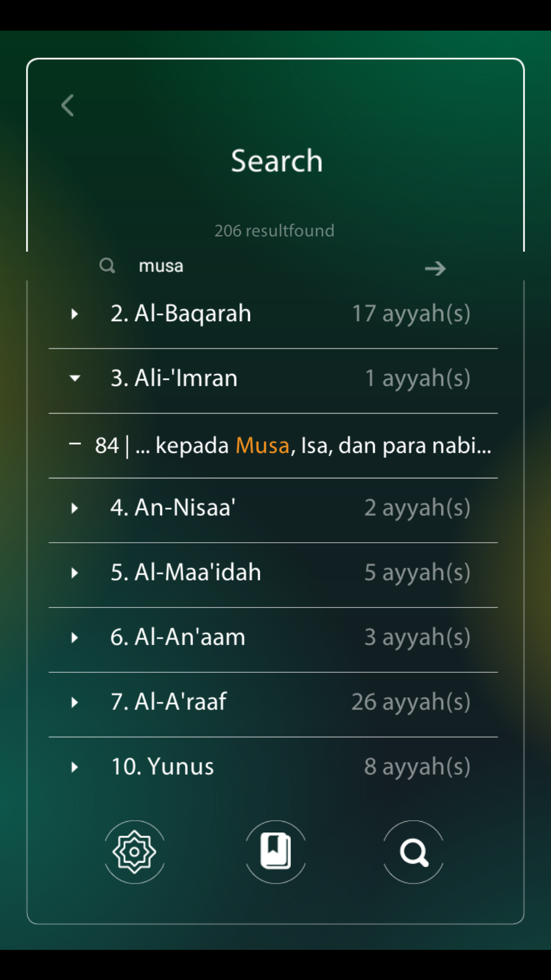Collapse ayah 84 via minus icon
Image resolution: width=551 pixels, height=980 pixels.
[x=75, y=444]
